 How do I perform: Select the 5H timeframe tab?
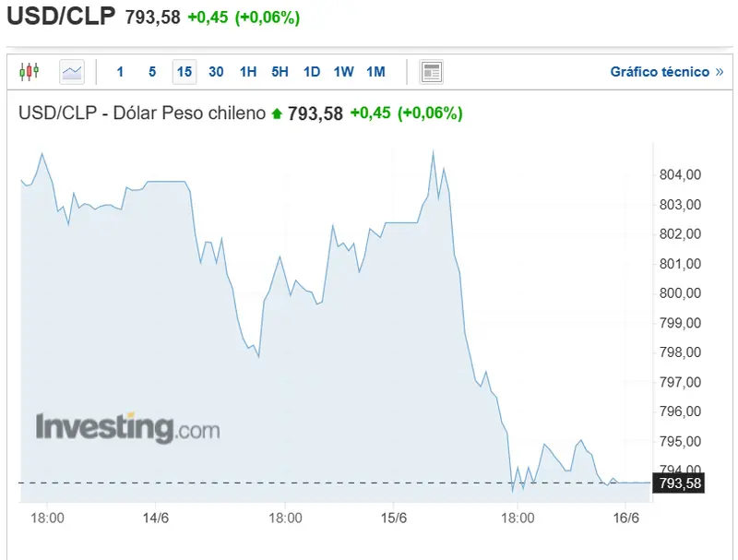[278, 71]
